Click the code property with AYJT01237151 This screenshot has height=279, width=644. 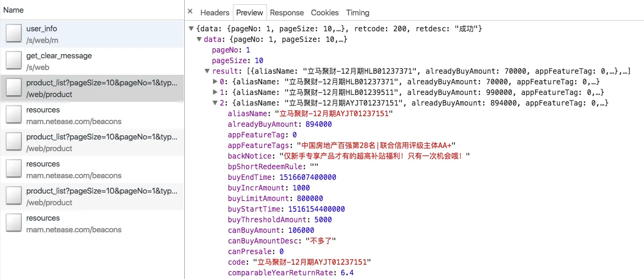299,262
